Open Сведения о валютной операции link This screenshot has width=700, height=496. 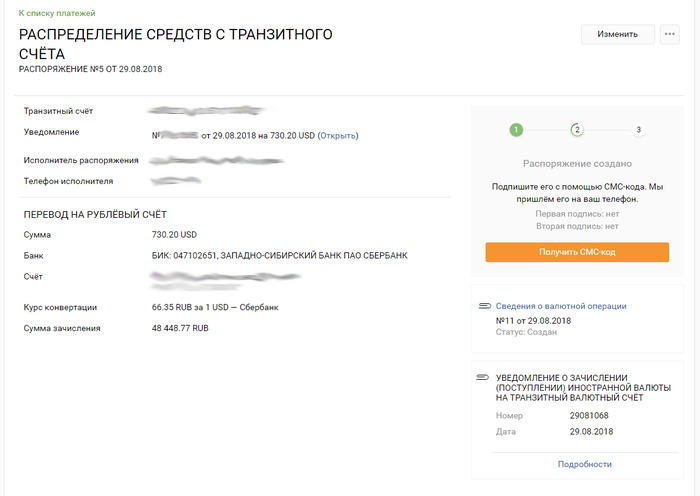pyautogui.click(x=560, y=306)
